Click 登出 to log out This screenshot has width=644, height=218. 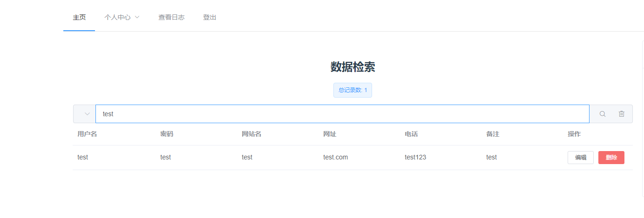coord(210,17)
